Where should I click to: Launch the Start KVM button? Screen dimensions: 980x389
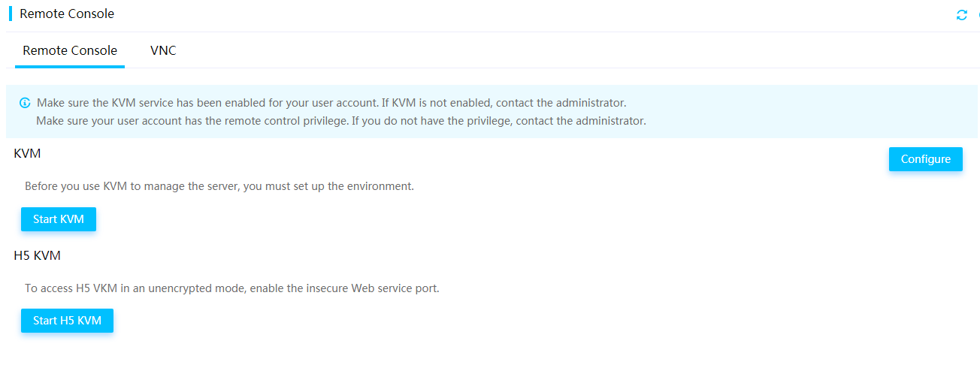tap(59, 219)
